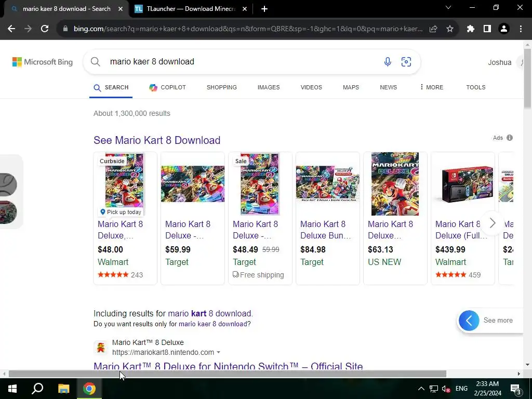This screenshot has width=532, height=399.
Task: Open the TOOLS option
Action: [x=476, y=87]
